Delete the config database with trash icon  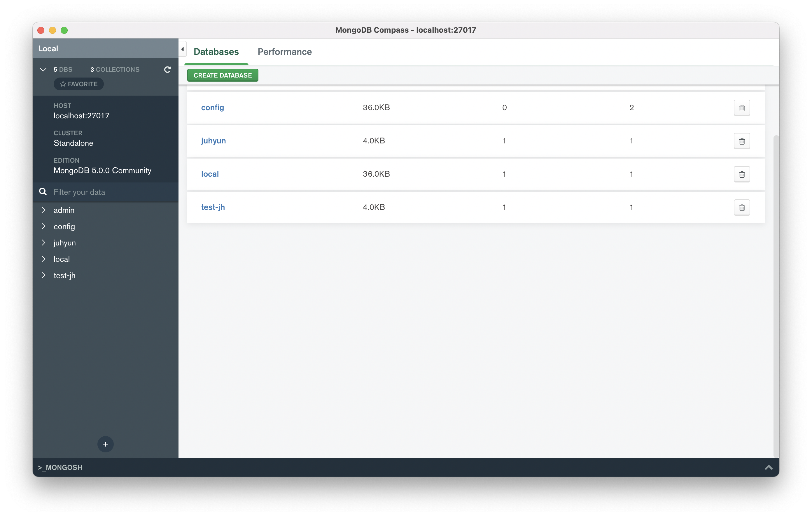pos(741,108)
